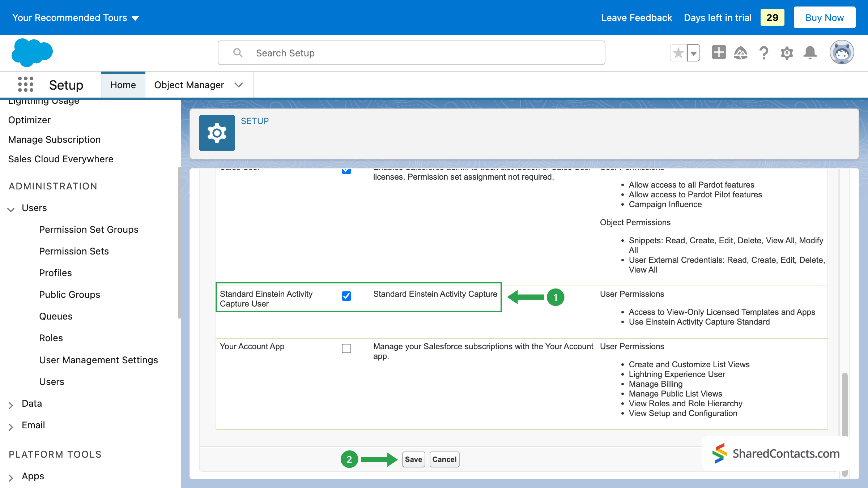
Task: Click 'Use Einstein Activity Capture Standard' text
Action: pos(699,322)
